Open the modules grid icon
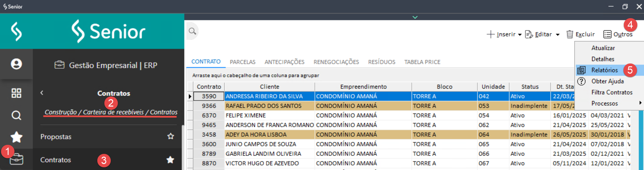Viewport: 644px width, 170px height. point(16,93)
